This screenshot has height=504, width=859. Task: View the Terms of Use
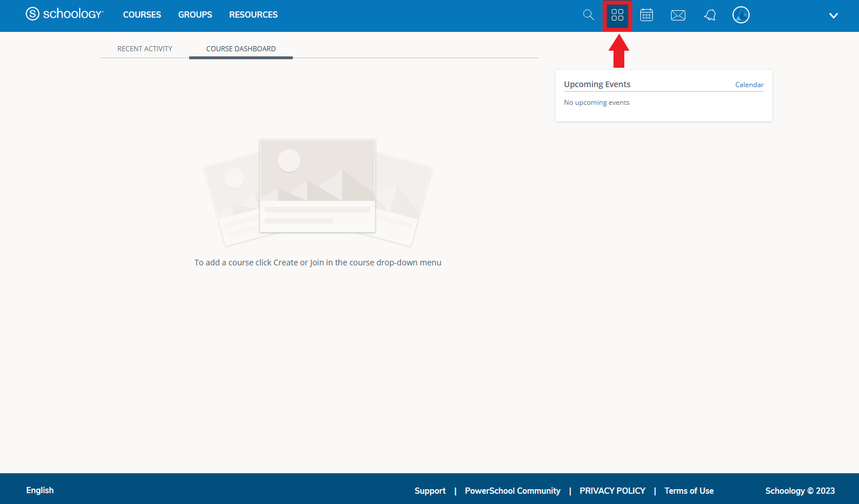(x=689, y=490)
